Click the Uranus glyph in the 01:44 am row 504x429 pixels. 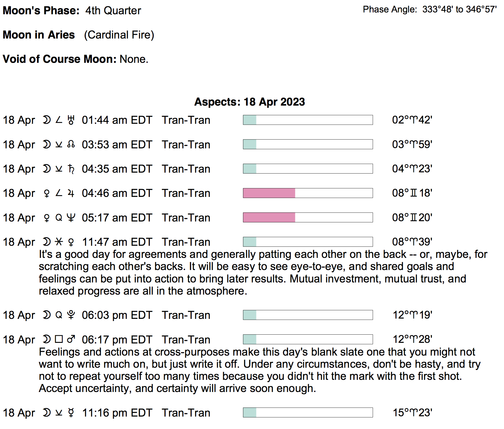[x=71, y=120]
